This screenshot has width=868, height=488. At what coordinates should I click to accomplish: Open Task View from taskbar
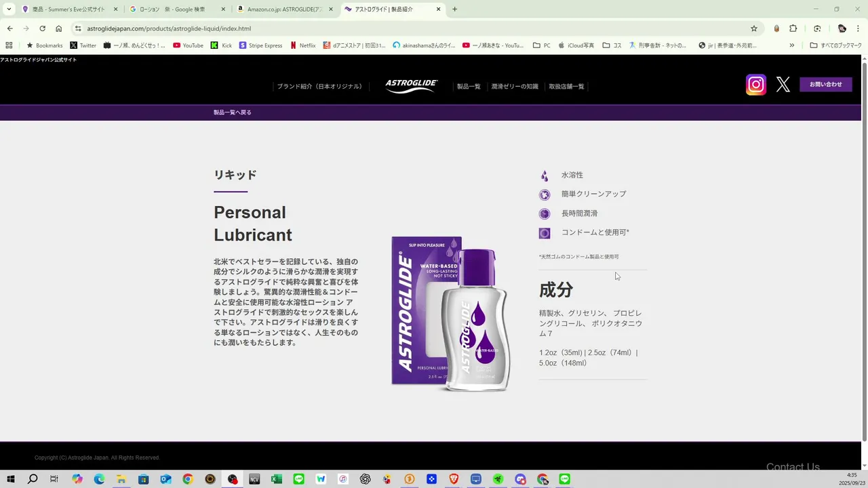tap(54, 479)
